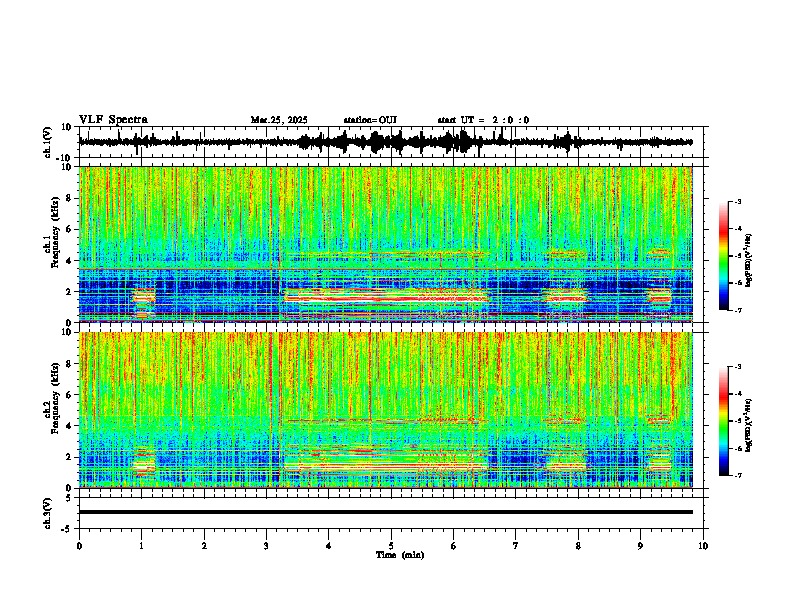Click the time axis tick label "8"
The image size is (792, 612).
point(578,546)
